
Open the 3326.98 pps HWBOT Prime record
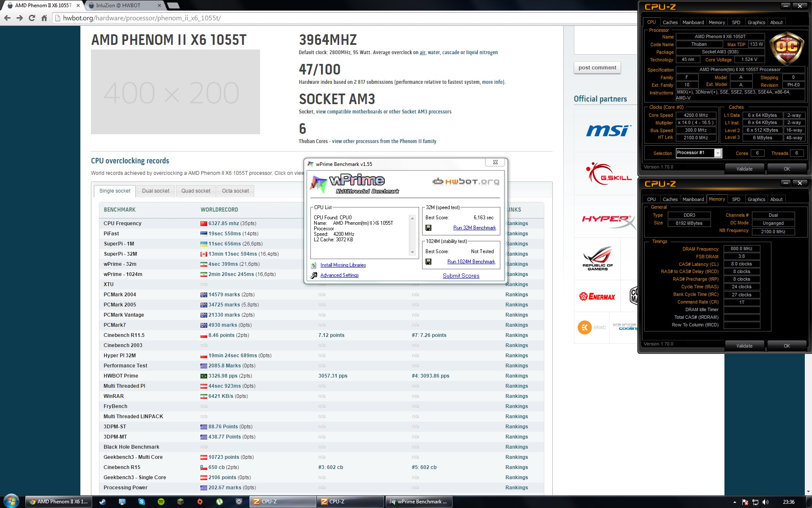pyautogui.click(x=223, y=376)
